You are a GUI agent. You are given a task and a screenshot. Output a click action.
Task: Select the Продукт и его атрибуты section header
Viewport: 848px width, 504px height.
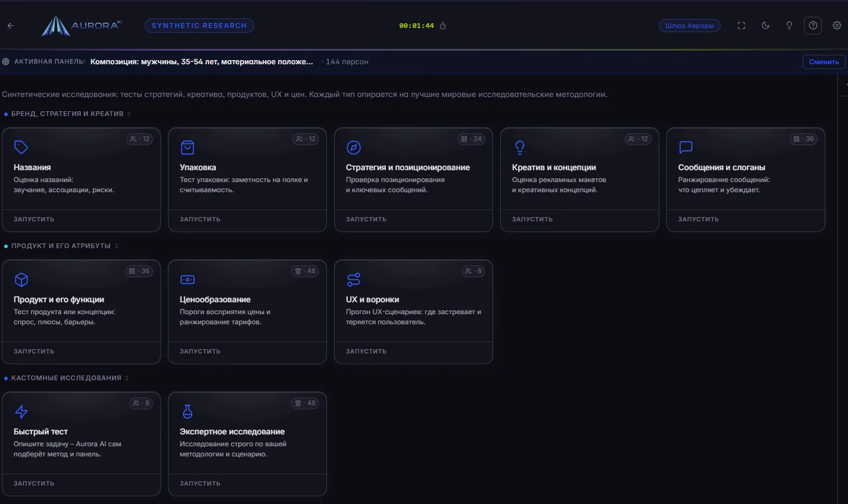tap(61, 246)
